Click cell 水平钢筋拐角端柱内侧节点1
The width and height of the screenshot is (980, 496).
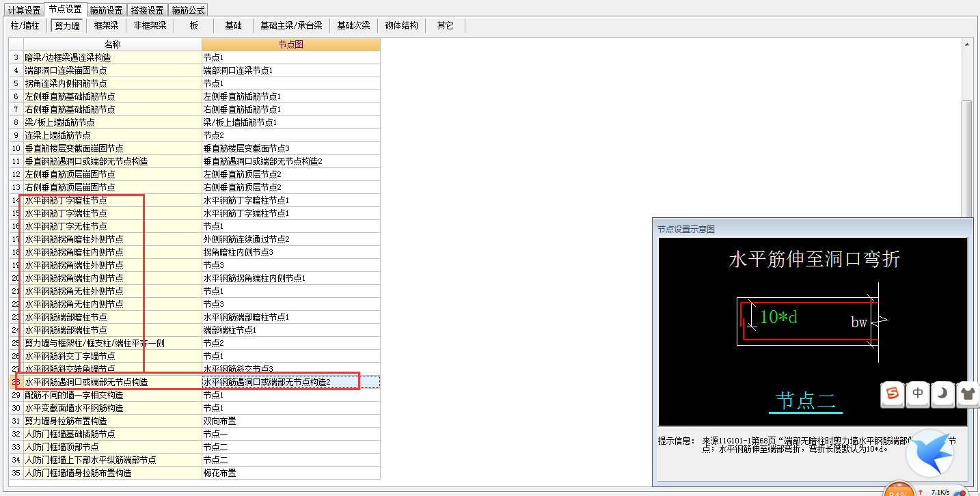[x=291, y=278]
